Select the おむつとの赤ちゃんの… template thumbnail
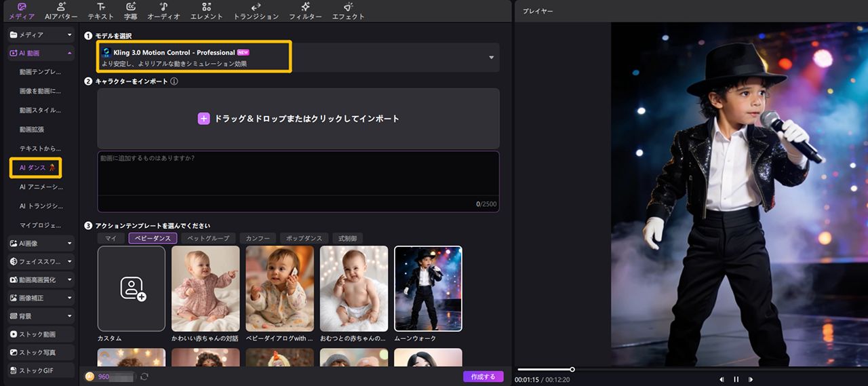The image size is (868, 386). click(x=354, y=288)
